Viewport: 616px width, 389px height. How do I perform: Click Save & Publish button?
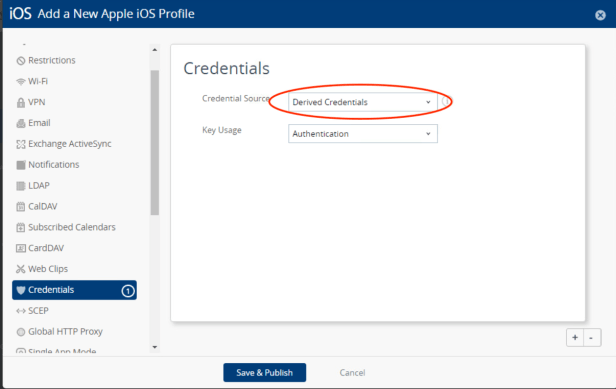tap(264, 372)
